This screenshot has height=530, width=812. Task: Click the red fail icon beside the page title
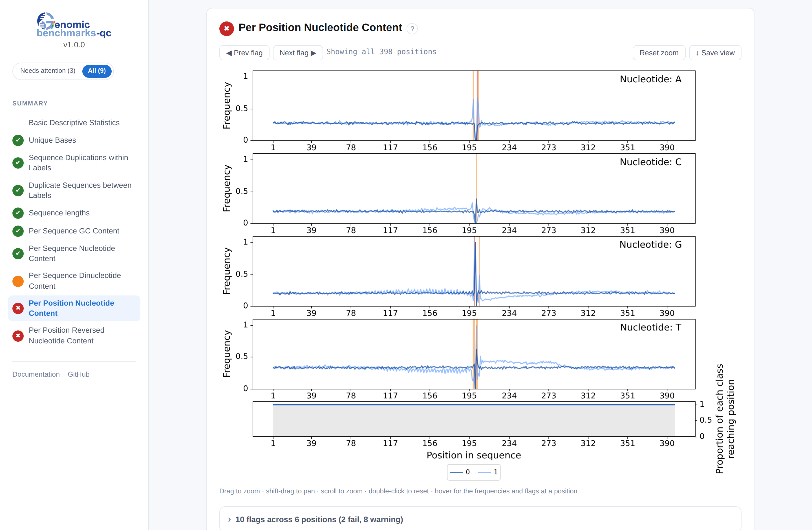point(226,28)
